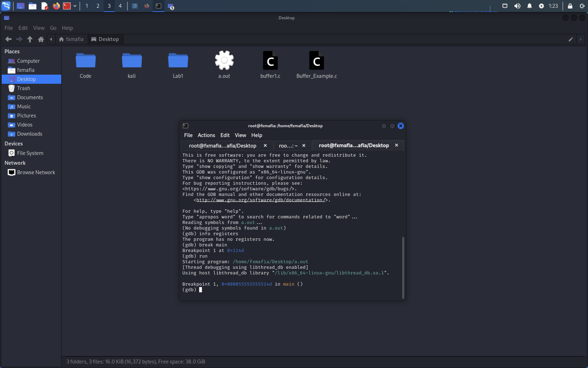Launch file manager from top panel
588x368 pixels.
pyautogui.click(x=32, y=6)
